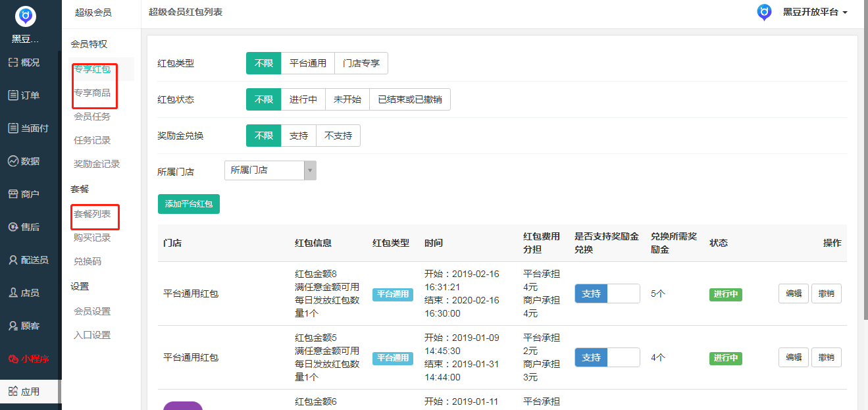
Task: Click the 黑豆开放平台 avatar icon in the header
Action: (764, 12)
